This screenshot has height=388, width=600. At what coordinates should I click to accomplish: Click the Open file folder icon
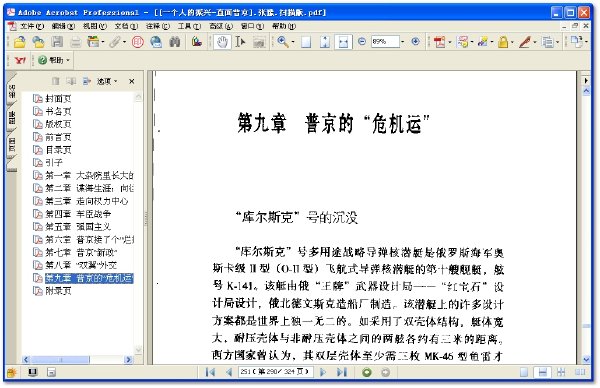point(19,41)
